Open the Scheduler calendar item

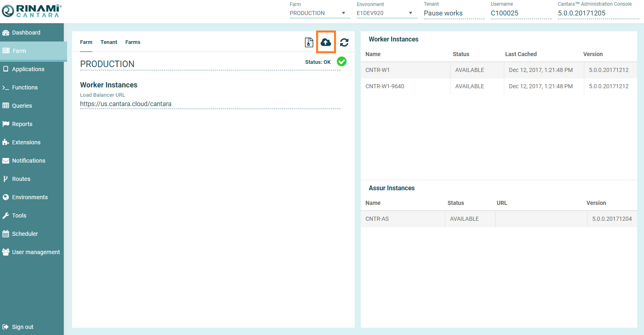point(25,234)
